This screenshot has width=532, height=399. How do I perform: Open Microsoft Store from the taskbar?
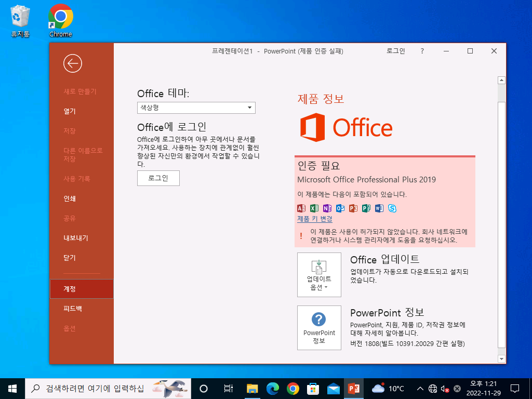[x=313, y=389]
